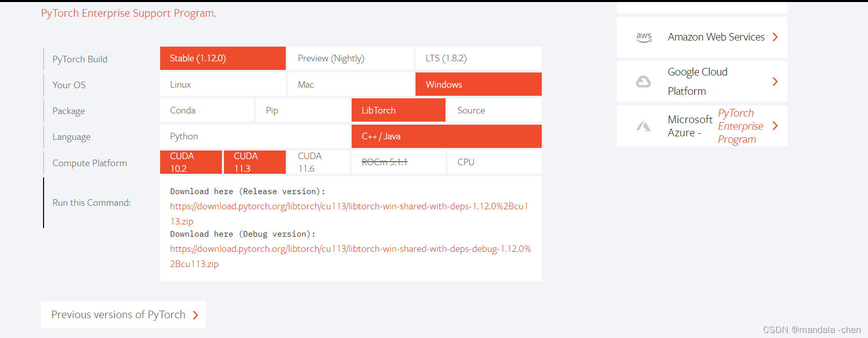The width and height of the screenshot is (868, 338).
Task: Choose Pip as the package manager
Action: (272, 110)
